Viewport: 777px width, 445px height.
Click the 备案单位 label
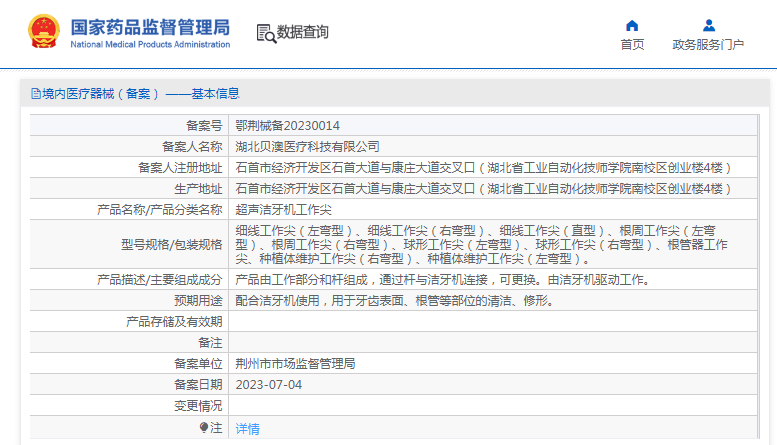[x=198, y=364]
